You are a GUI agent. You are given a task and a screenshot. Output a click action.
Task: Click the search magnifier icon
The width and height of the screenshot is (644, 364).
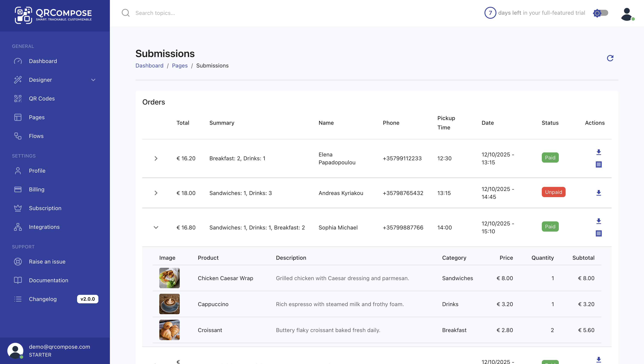pyautogui.click(x=126, y=13)
